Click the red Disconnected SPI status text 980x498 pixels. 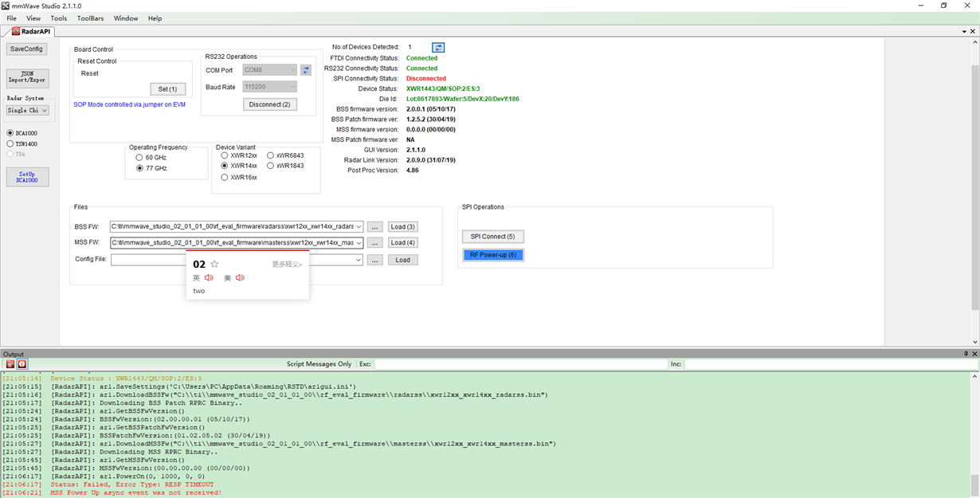[426, 79]
